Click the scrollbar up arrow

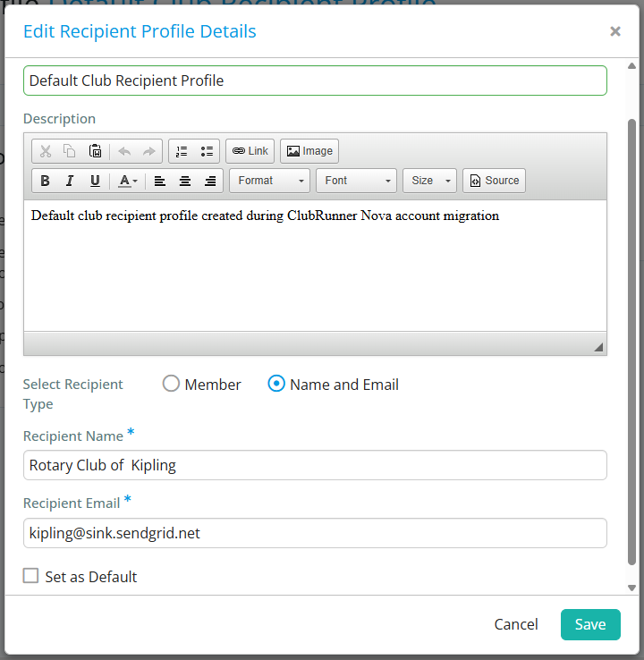pos(631,65)
